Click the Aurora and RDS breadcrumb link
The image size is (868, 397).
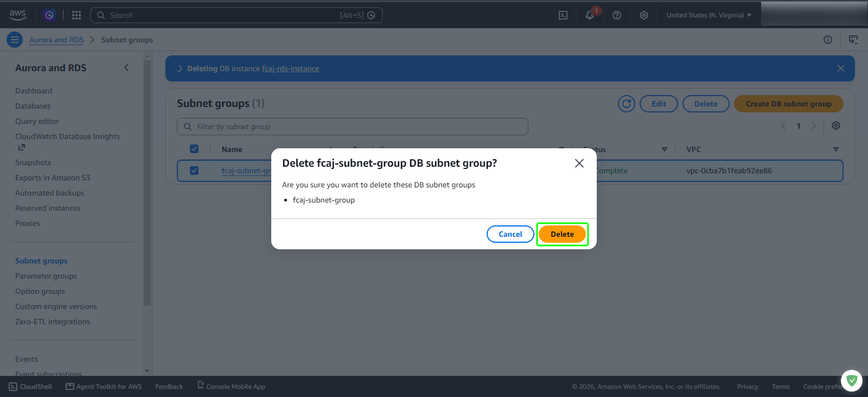[x=56, y=40]
